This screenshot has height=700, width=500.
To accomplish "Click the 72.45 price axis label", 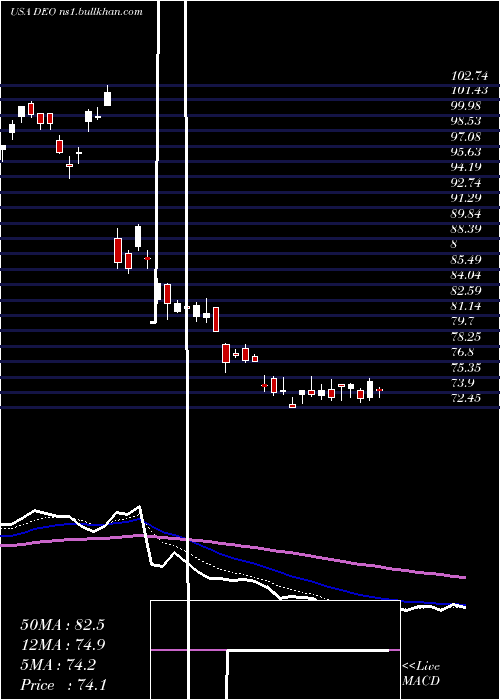I will [x=467, y=398].
